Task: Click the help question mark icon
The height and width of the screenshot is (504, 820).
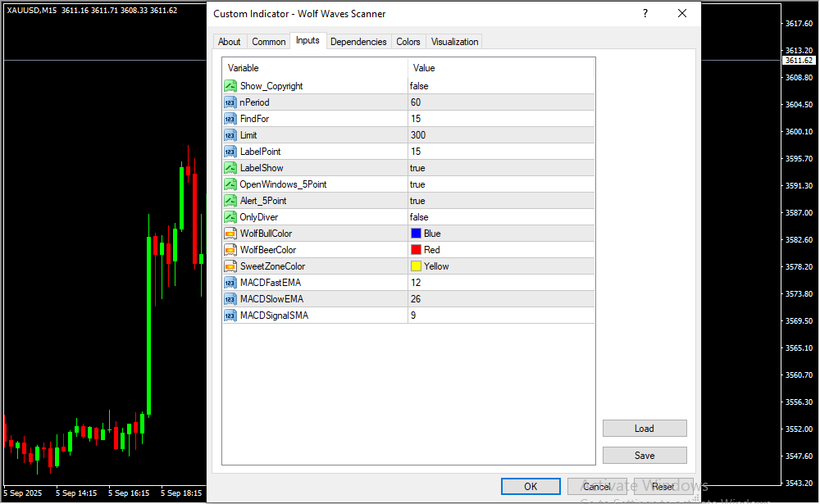Action: (645, 13)
